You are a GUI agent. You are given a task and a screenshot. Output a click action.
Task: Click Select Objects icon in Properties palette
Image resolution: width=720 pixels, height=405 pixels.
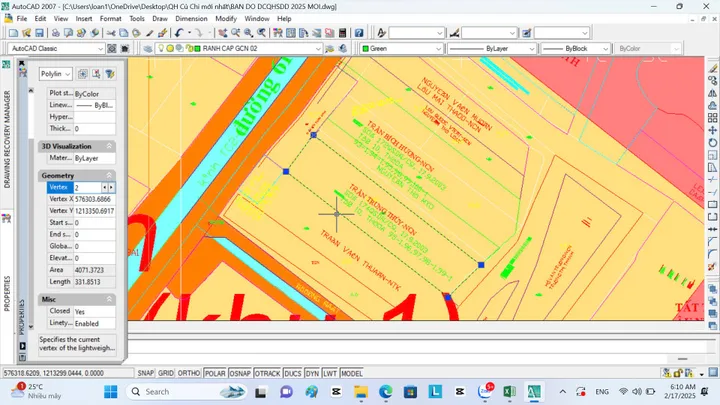pos(96,74)
